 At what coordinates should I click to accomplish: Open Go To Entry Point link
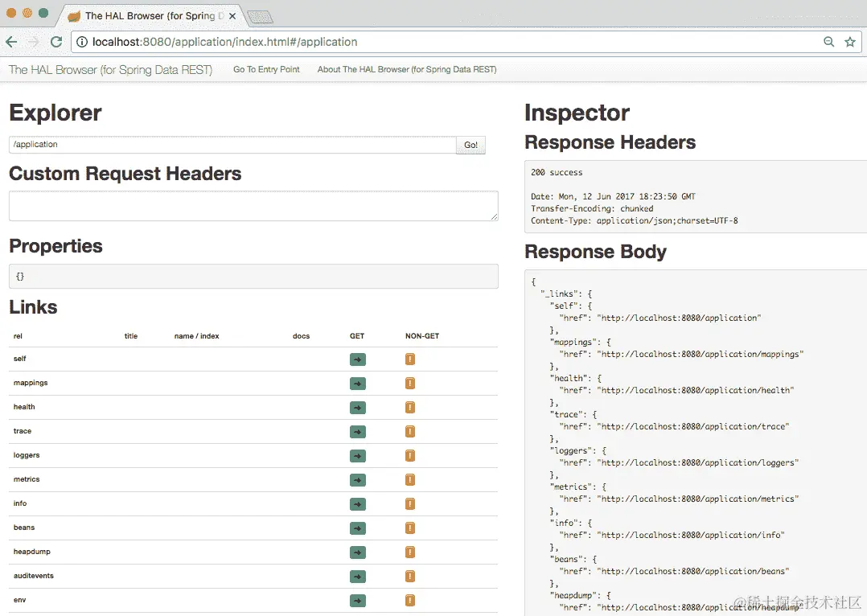coord(266,69)
